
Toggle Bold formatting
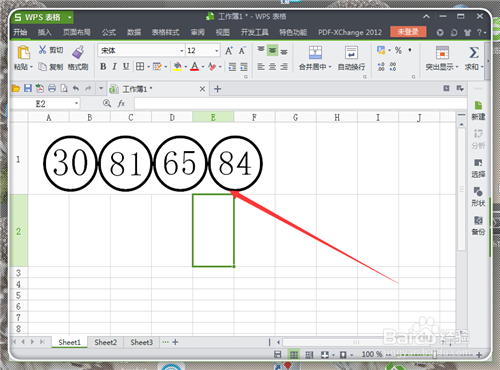point(103,67)
